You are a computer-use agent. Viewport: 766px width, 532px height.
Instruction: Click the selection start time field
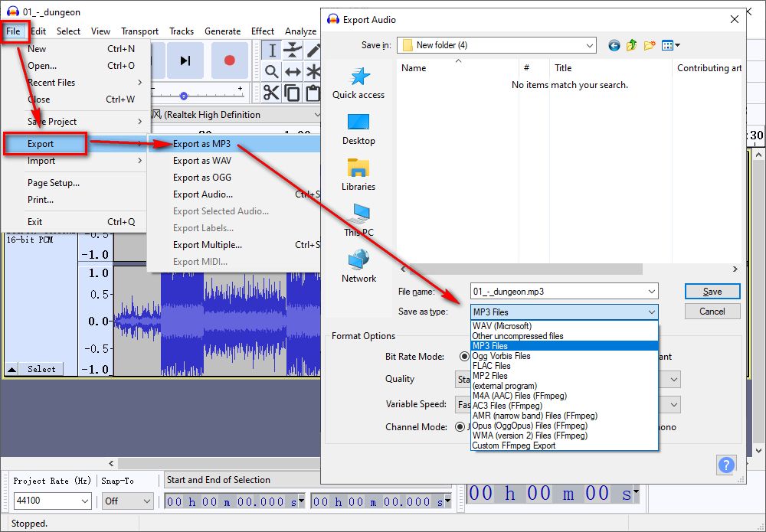[235, 501]
